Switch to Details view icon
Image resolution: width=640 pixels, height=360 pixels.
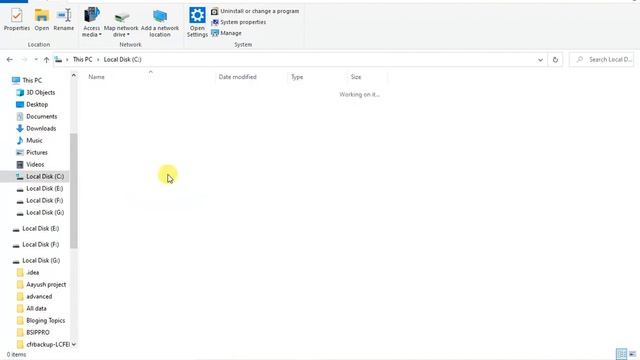(621, 354)
